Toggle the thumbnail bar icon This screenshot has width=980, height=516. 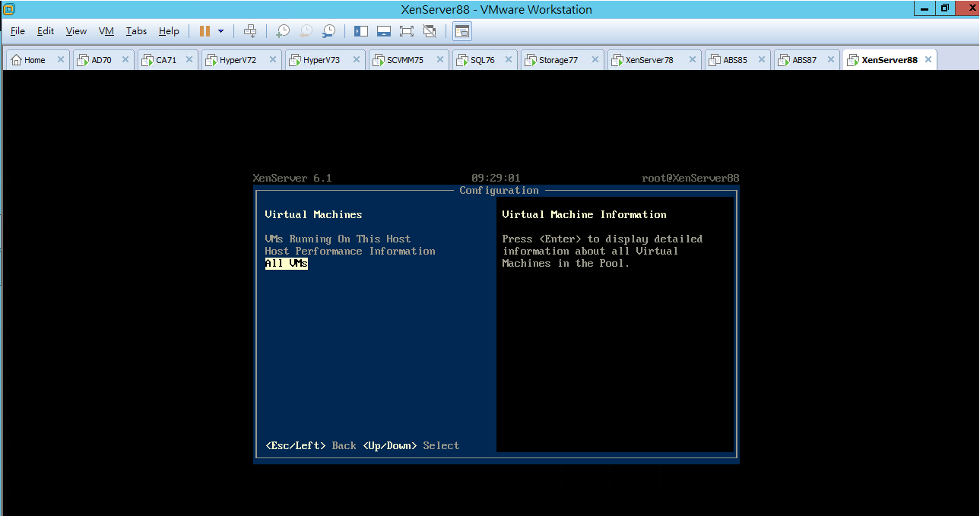click(384, 31)
